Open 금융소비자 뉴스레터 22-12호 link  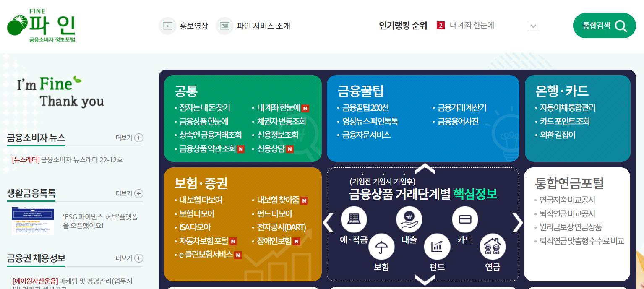[x=68, y=160]
